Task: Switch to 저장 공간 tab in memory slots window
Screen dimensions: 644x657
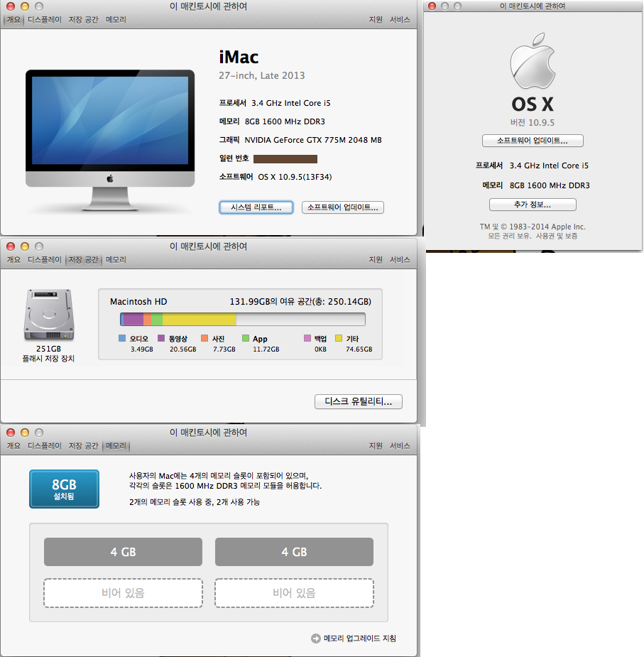Action: 83,446
